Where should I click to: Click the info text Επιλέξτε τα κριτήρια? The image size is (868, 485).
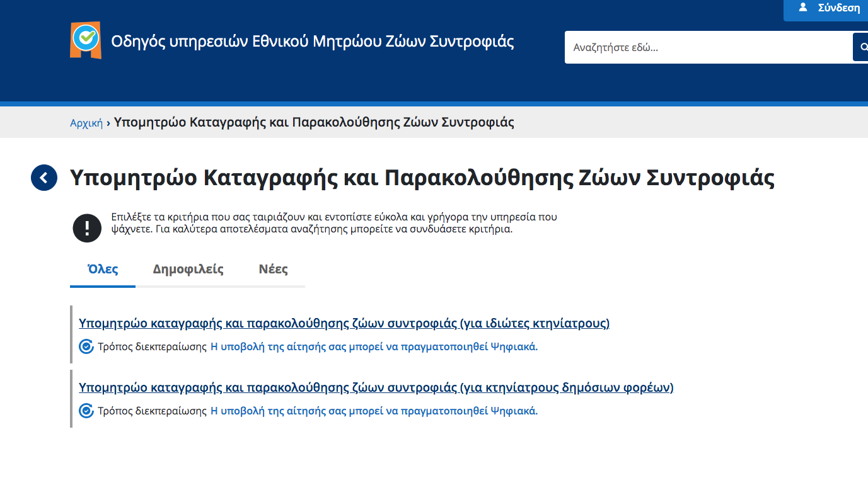click(334, 223)
